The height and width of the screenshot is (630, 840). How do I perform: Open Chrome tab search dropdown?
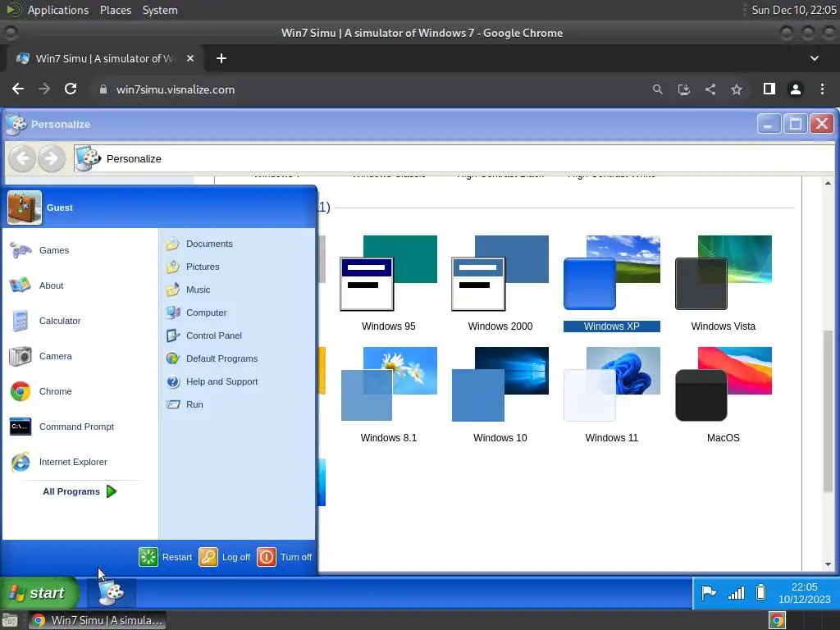point(815,58)
